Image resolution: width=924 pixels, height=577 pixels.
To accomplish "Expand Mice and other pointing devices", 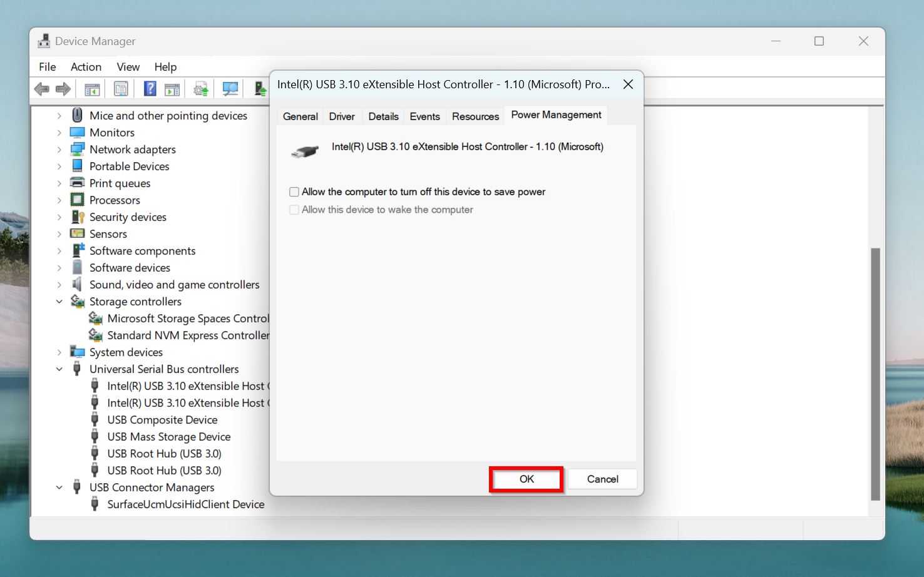I will 59,116.
